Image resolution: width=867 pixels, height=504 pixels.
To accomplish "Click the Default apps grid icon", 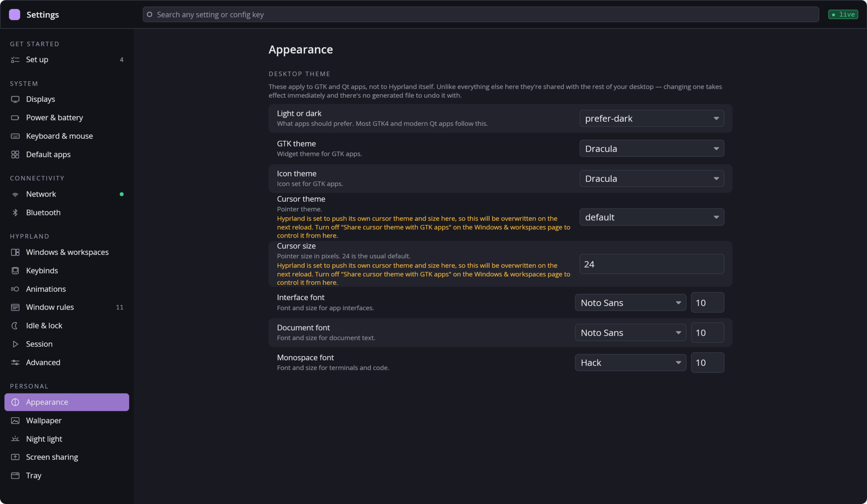I will point(15,154).
